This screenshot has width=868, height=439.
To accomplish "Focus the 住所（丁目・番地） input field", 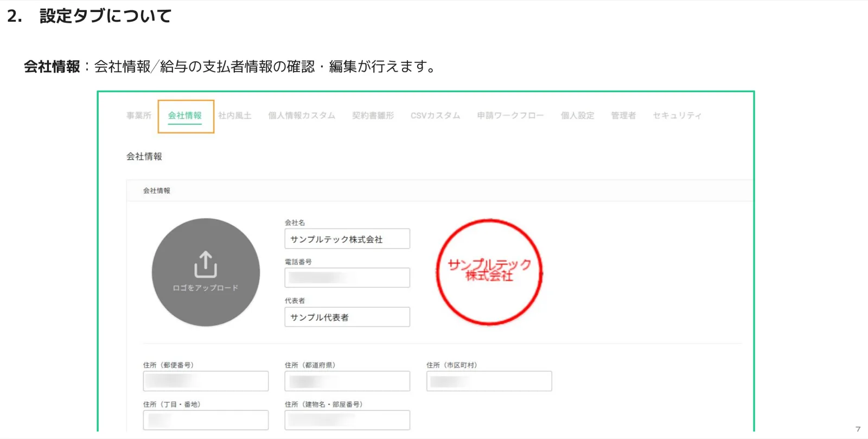I will pyautogui.click(x=206, y=420).
